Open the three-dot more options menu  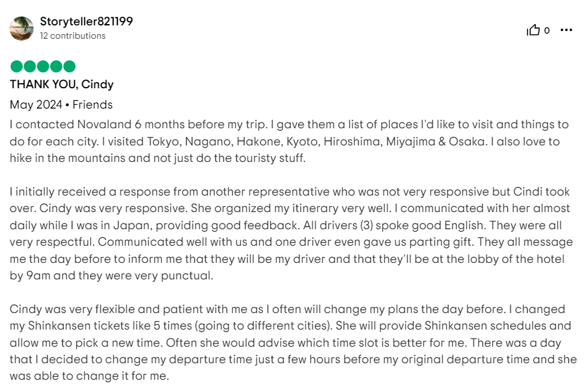point(566,30)
